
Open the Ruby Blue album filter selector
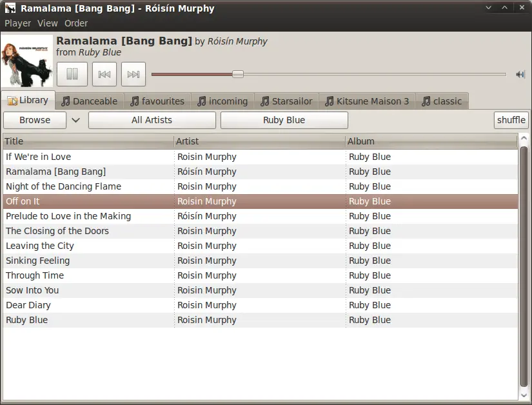click(284, 120)
